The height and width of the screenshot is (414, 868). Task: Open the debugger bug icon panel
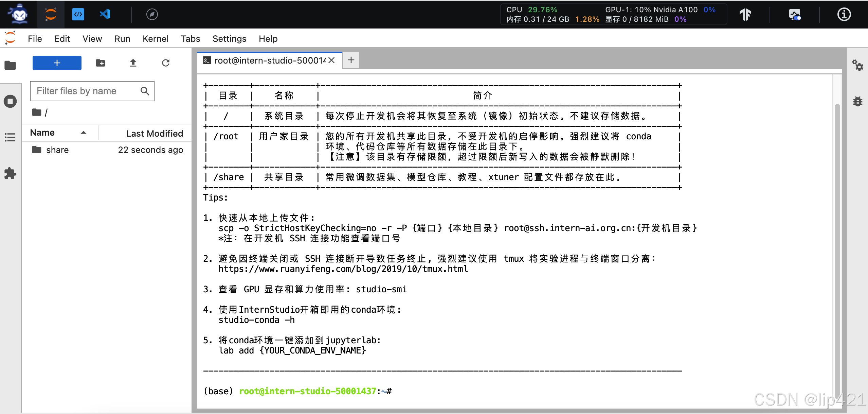point(857,101)
